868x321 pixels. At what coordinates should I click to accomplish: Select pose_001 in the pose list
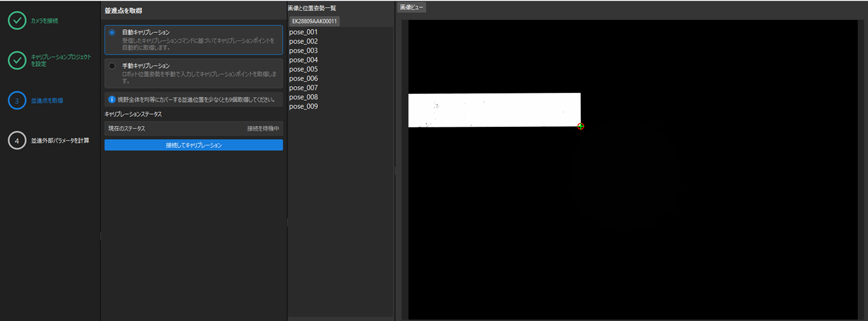[x=303, y=32]
